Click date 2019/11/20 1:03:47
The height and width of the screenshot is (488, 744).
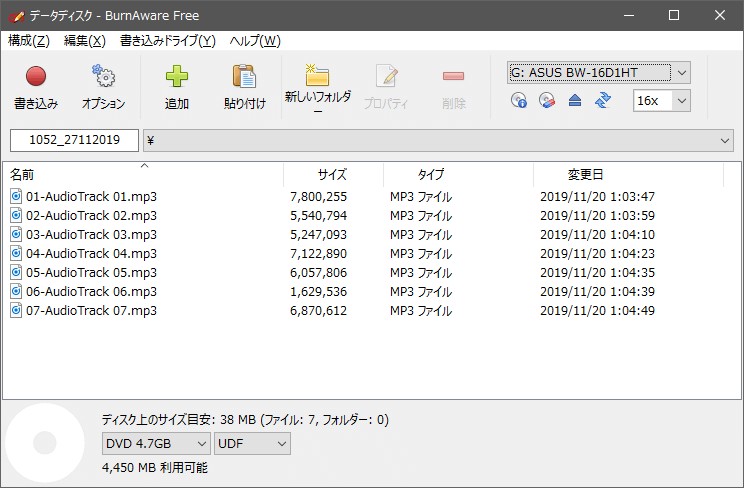(597, 197)
